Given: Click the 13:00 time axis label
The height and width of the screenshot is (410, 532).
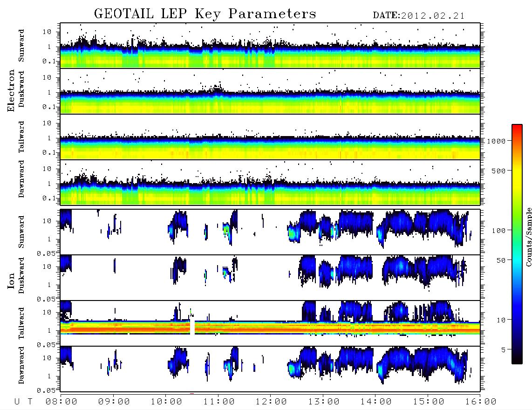Looking at the screenshot, I should [323, 402].
